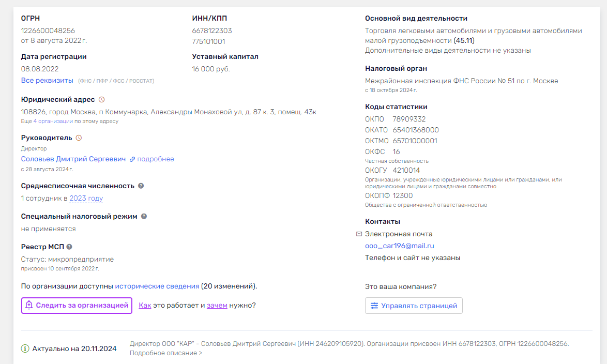607x364 pixels.
Task: Open исторические сведения link
Action: point(157,286)
